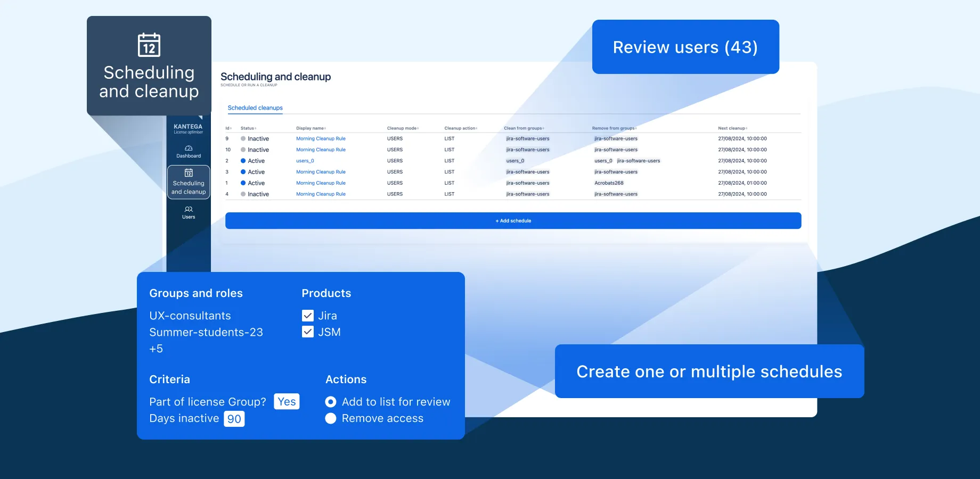Click the Review users (43) button
980x479 pixels.
(685, 47)
